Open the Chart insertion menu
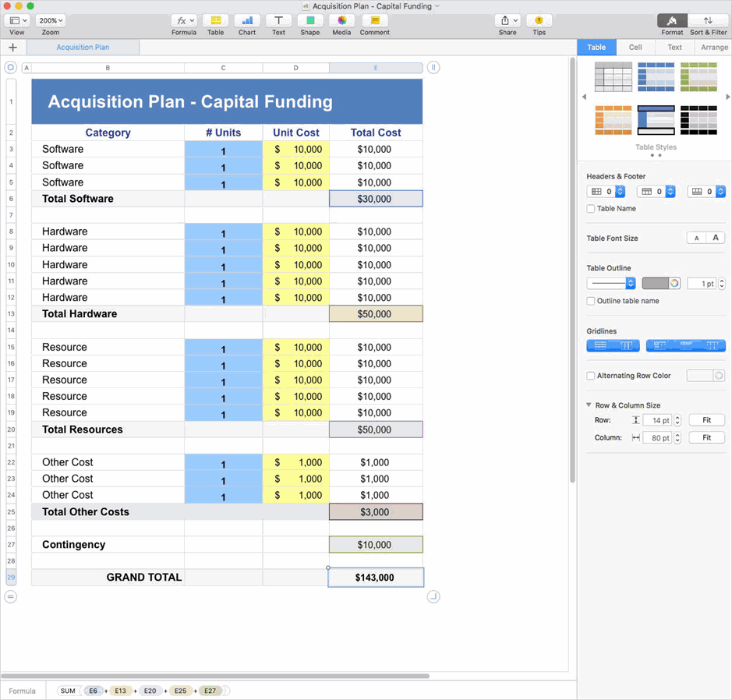This screenshot has width=732, height=700. pyautogui.click(x=246, y=21)
